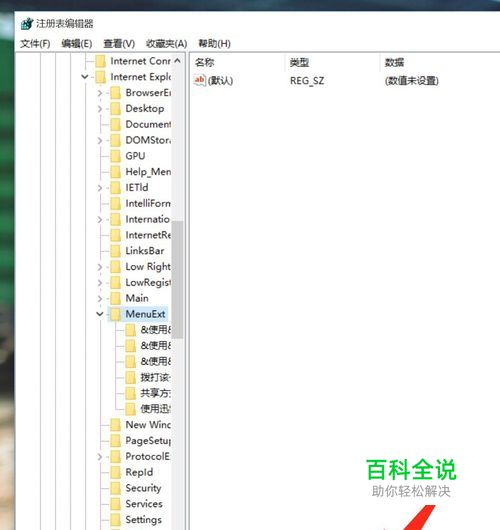Image resolution: width=500 pixels, height=530 pixels.
Task: Click the Registry Editor title bar icon
Action: pos(27,24)
